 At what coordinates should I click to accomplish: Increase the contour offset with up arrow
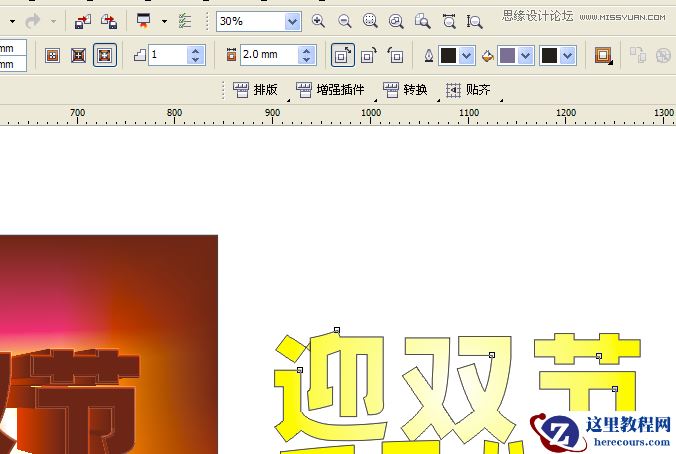[306, 50]
